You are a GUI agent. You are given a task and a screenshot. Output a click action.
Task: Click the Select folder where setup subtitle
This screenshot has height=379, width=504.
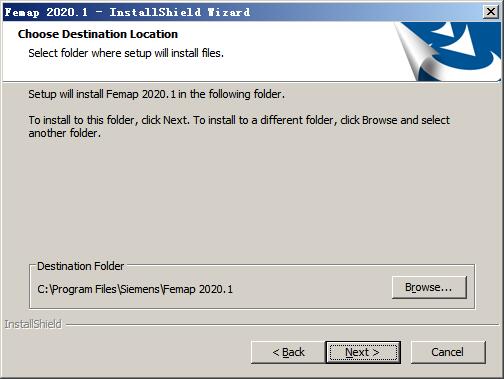[126, 53]
